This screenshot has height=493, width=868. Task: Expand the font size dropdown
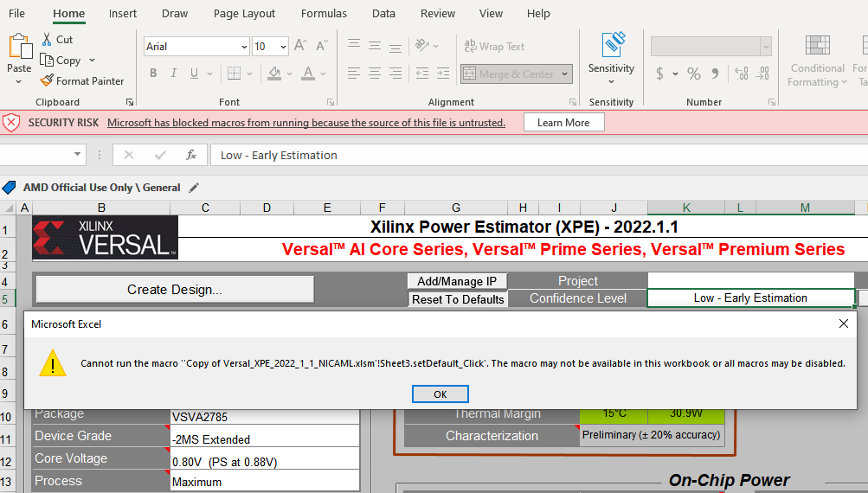pyautogui.click(x=283, y=47)
